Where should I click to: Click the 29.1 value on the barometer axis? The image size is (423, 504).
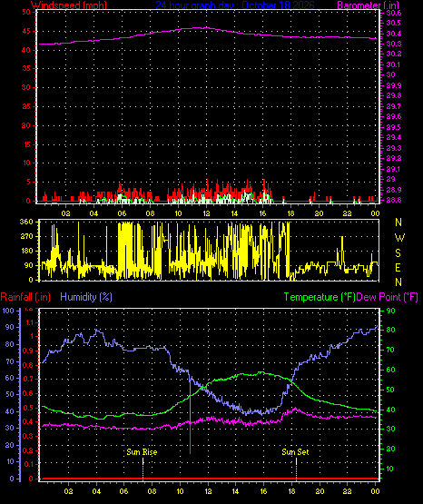[x=393, y=169]
